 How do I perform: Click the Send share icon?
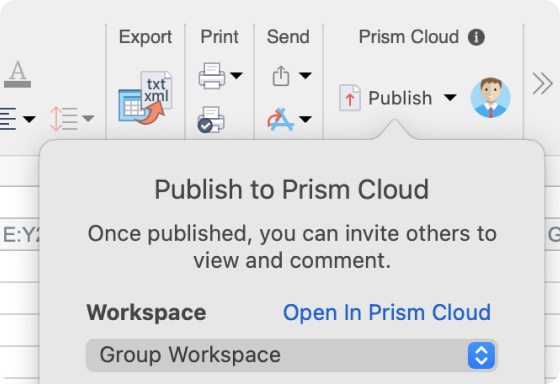[x=281, y=75]
